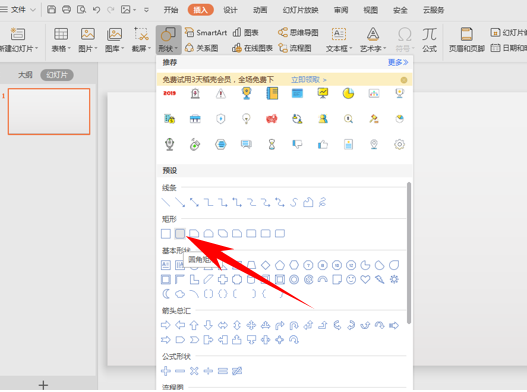Click the shapes panel vertical scrollbar
Screen dimensions: 527x392
coord(409,253)
